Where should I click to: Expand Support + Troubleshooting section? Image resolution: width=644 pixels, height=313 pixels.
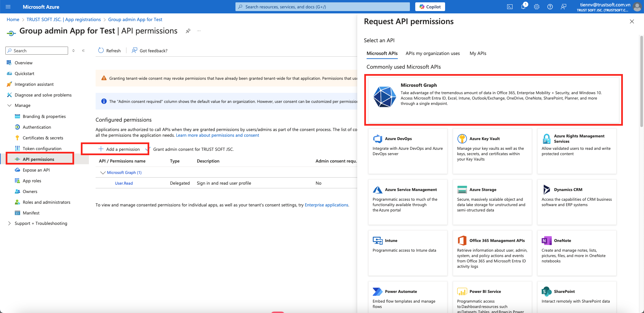tap(9, 223)
